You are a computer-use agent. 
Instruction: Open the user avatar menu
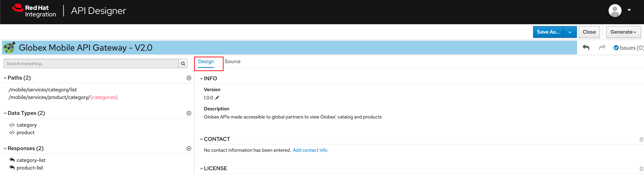tap(615, 10)
